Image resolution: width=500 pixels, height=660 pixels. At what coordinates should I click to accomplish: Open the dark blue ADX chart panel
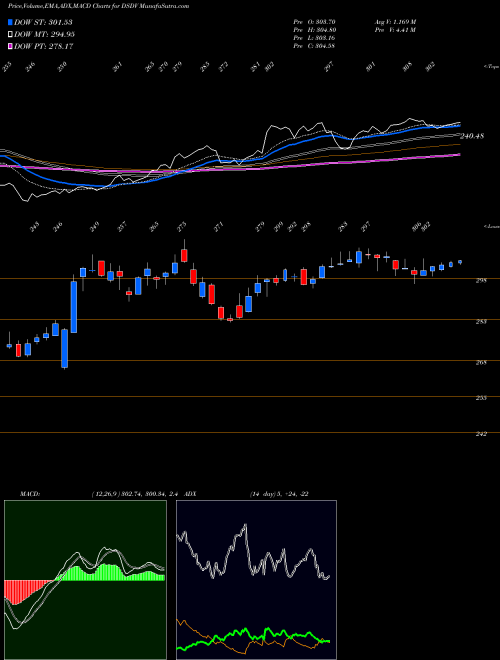(x=256, y=580)
